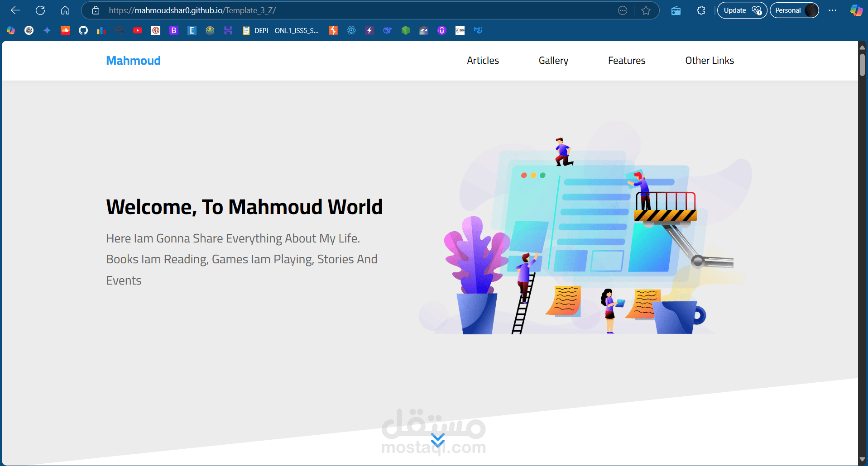This screenshot has width=868, height=466.
Task: Open the colored bar chart bookmark
Action: [x=101, y=30]
